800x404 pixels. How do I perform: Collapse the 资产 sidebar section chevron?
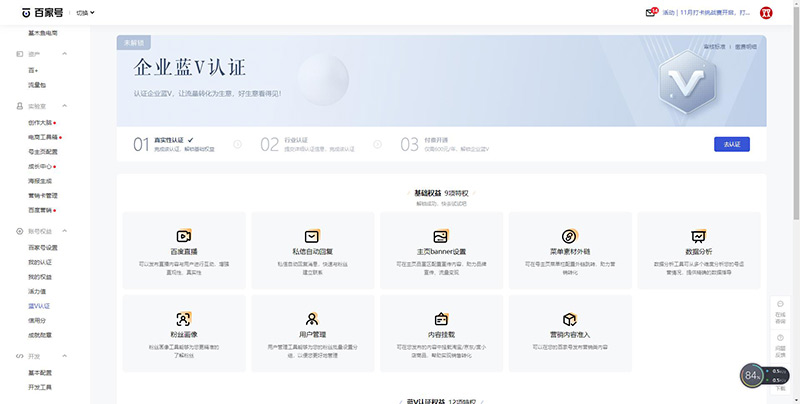64,54
